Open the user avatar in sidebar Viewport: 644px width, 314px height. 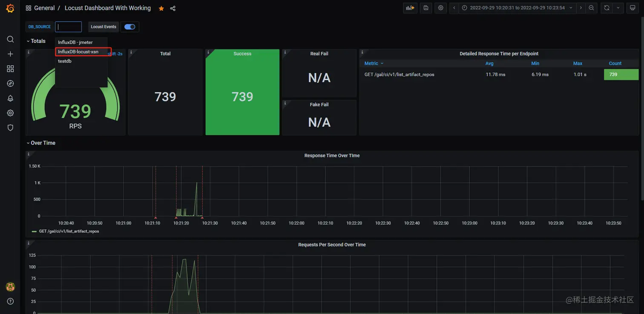tap(10, 287)
